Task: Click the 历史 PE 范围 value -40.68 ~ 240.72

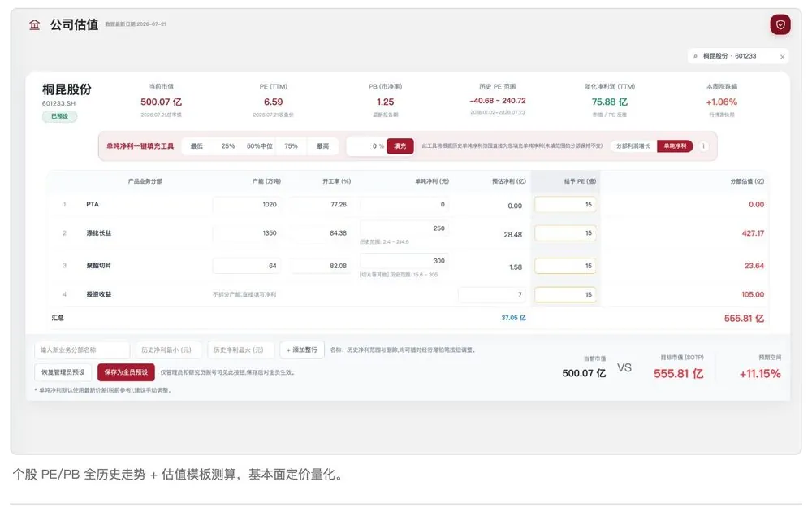Action: tap(498, 101)
